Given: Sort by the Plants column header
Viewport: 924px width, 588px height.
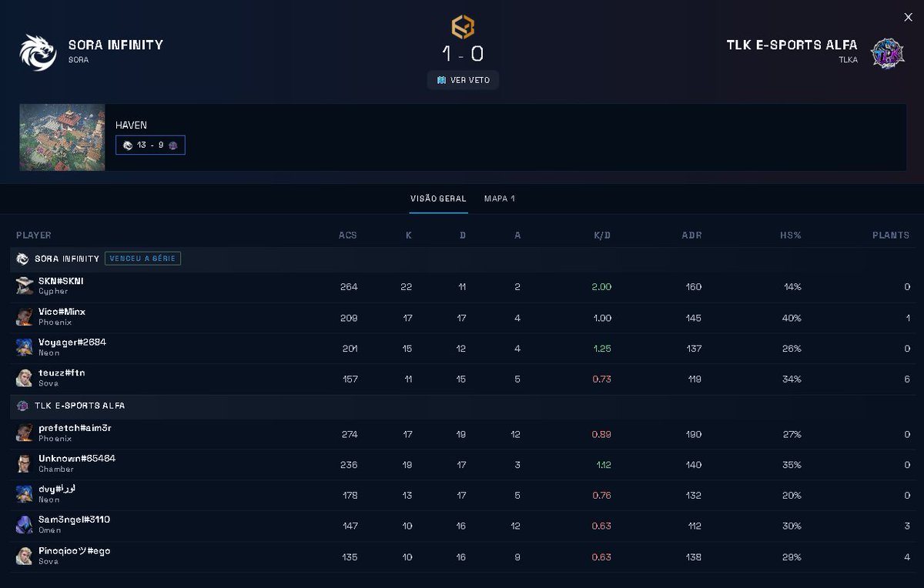Looking at the screenshot, I should point(891,235).
